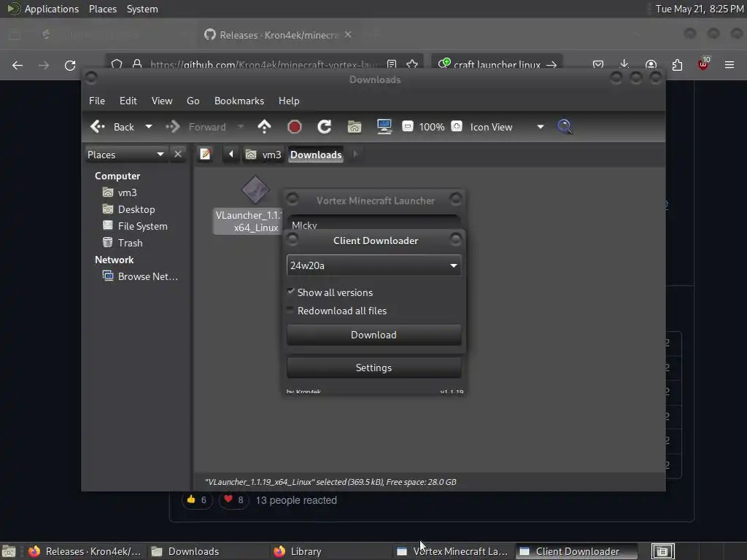Go to Home folder via toolbar icon
747x560 pixels.
355,127
